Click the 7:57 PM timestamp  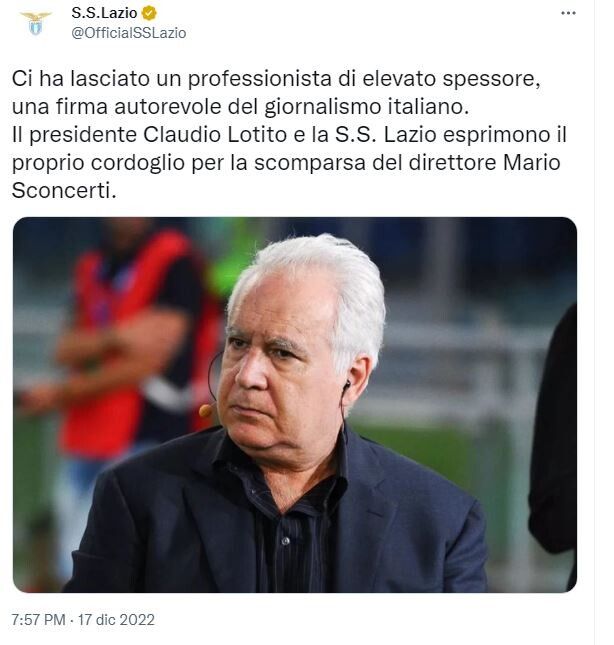38,619
